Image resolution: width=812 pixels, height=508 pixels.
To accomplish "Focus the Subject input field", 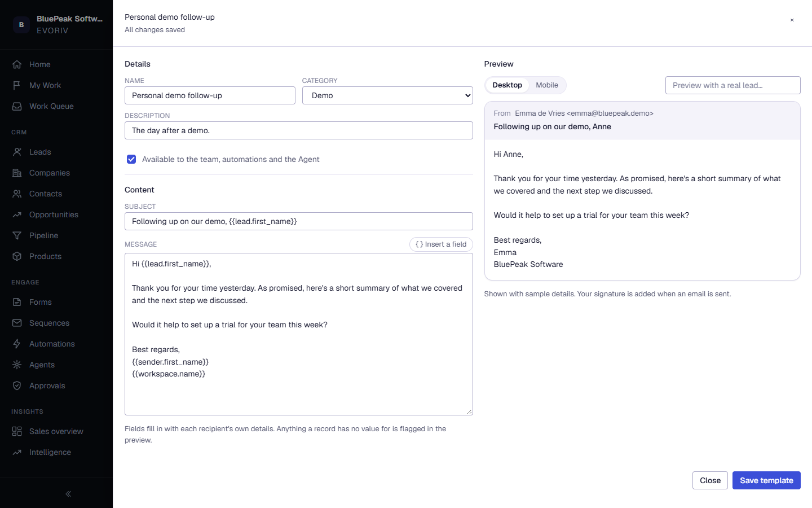I will tap(299, 221).
